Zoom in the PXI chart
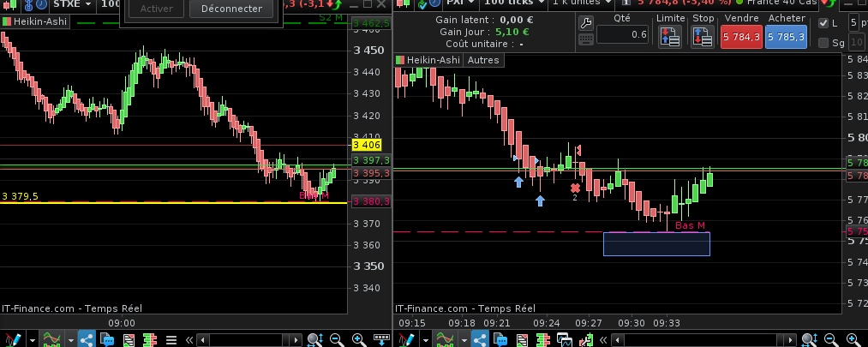 [853, 339]
